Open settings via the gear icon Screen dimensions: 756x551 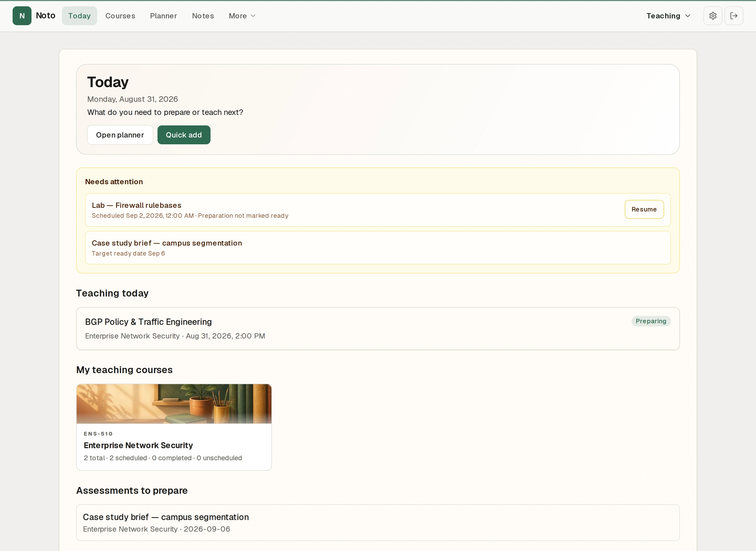tap(713, 16)
